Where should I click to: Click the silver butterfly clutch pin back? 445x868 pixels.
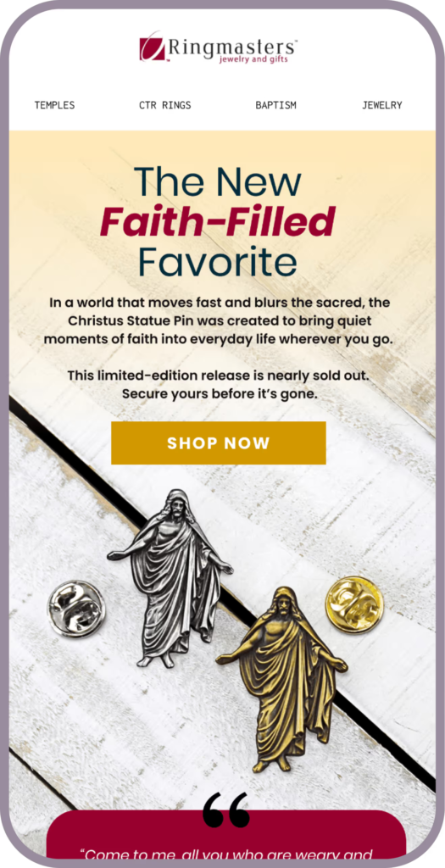76,609
